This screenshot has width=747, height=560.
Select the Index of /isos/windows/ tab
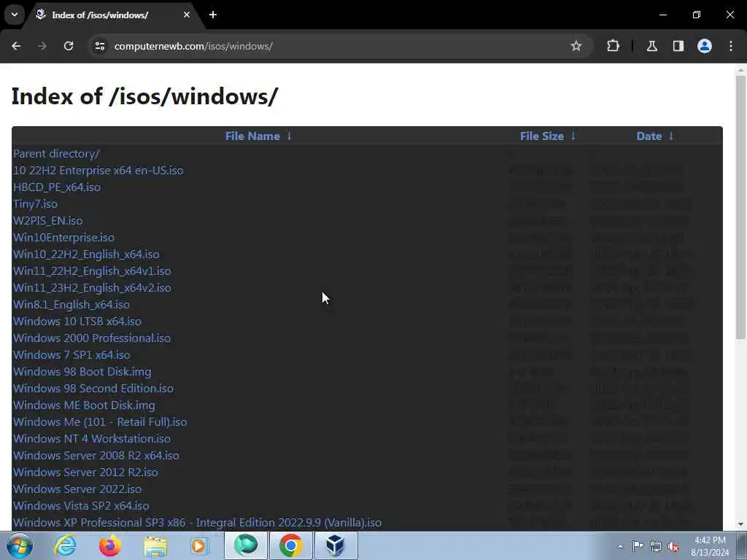click(115, 15)
